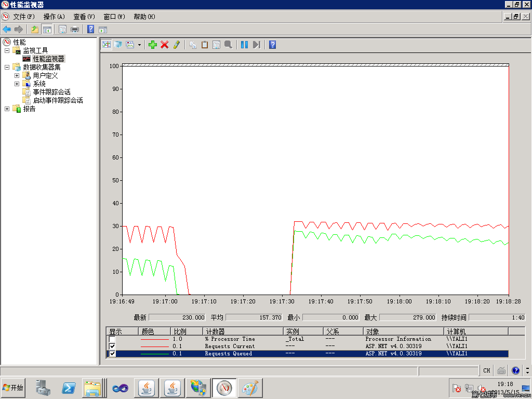Viewport: 532px width, 399px height.
Task: Click the red line color of Requests Current
Action: (x=154, y=347)
